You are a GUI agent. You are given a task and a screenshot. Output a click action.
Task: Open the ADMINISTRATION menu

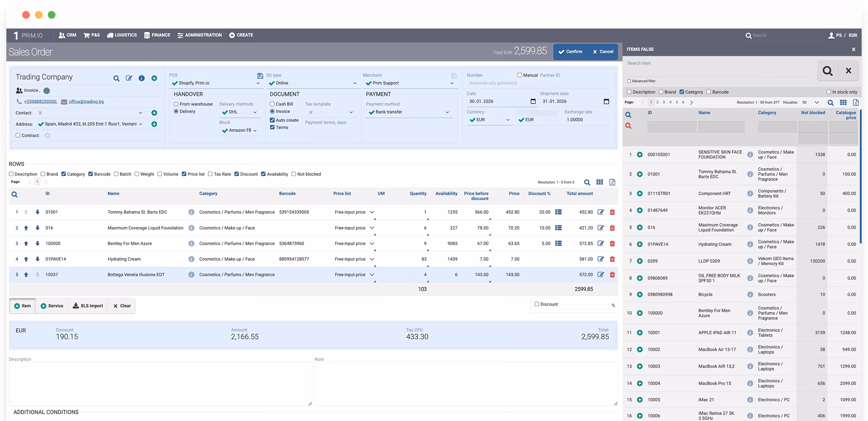pos(200,35)
